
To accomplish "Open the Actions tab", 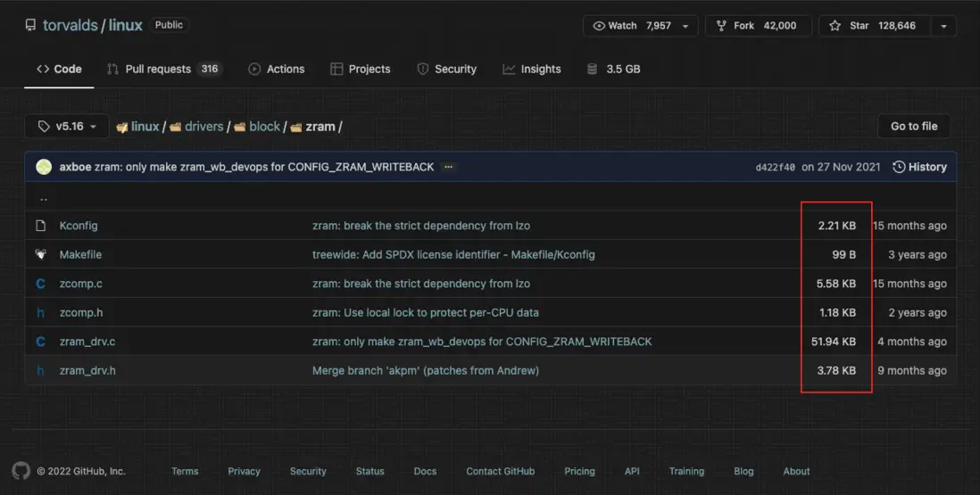I will point(277,70).
